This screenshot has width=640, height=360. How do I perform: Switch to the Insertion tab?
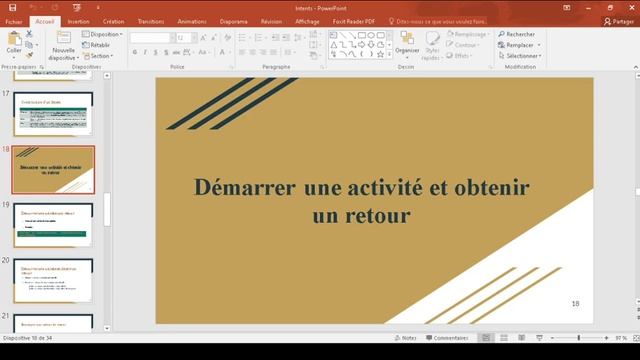click(x=78, y=22)
